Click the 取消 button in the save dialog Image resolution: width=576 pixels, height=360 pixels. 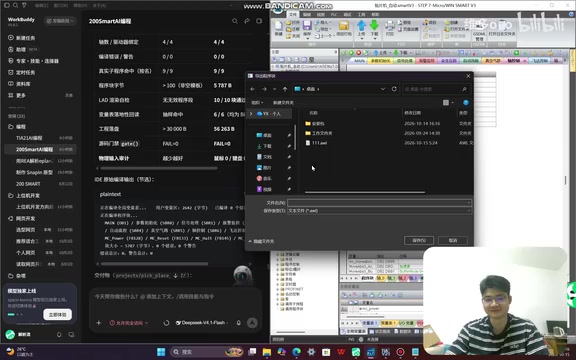coord(453,240)
